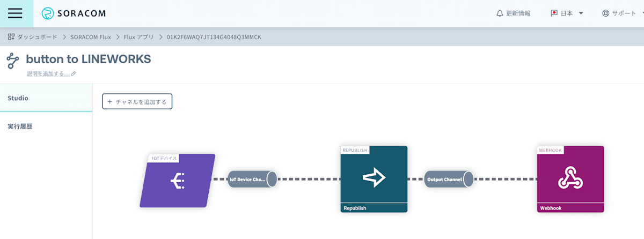Click the bell notification icon
This screenshot has height=239, width=644.
500,13
